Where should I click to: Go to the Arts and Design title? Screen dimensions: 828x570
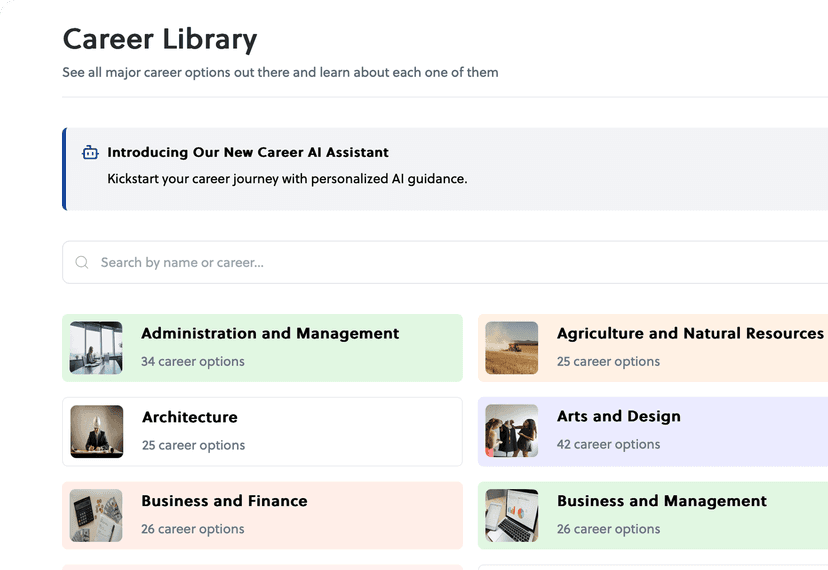tap(618, 417)
